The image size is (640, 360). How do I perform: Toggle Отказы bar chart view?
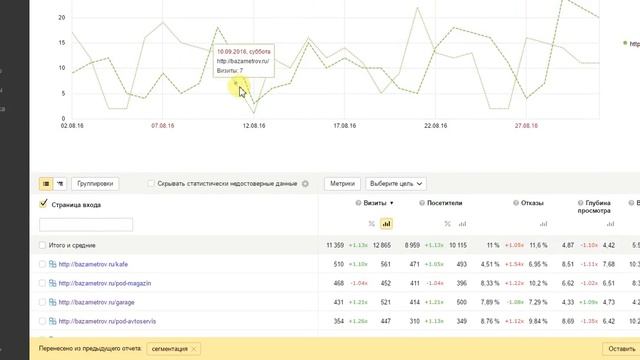[x=543, y=224]
